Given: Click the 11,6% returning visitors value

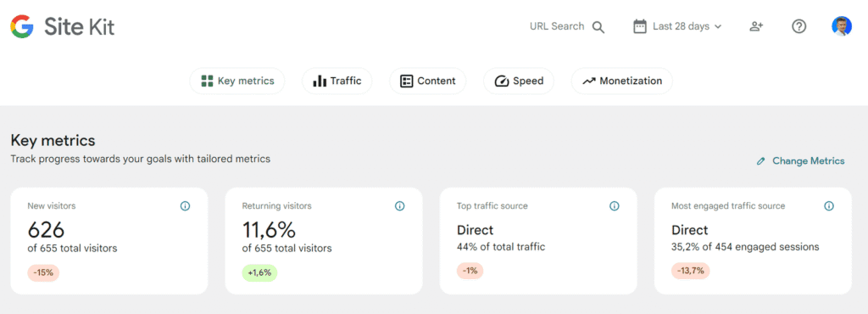Looking at the screenshot, I should (269, 229).
